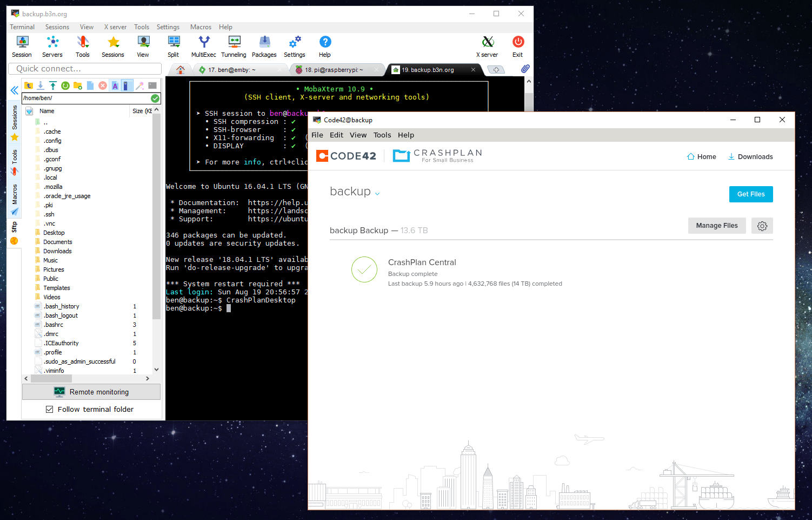This screenshot has height=520, width=812.
Task: Open the vertical Macros side tab
Action: [15, 199]
